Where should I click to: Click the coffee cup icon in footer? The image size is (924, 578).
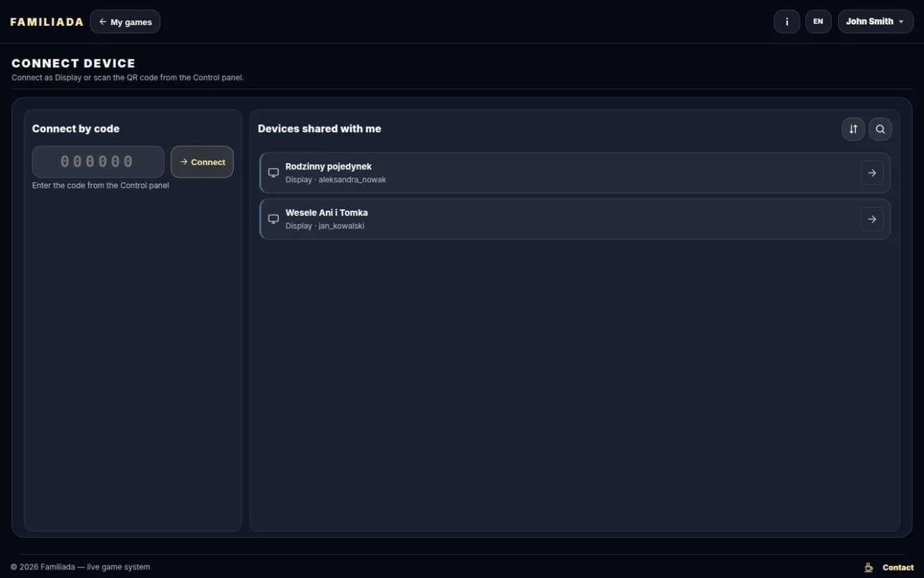869,567
